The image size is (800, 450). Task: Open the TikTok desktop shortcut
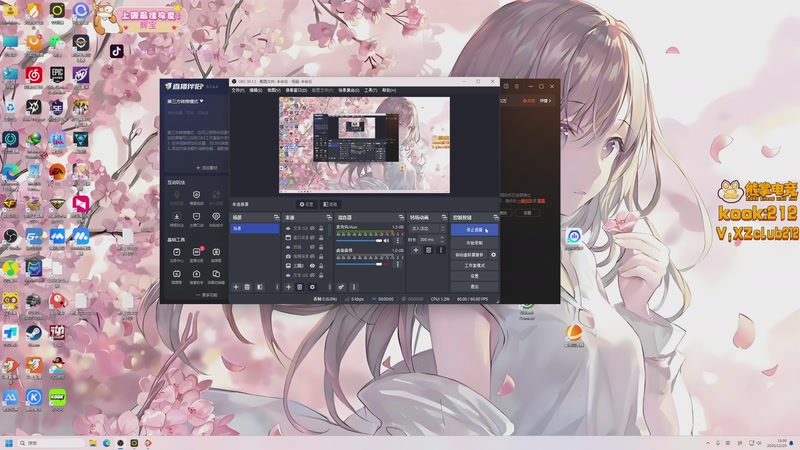(x=117, y=51)
